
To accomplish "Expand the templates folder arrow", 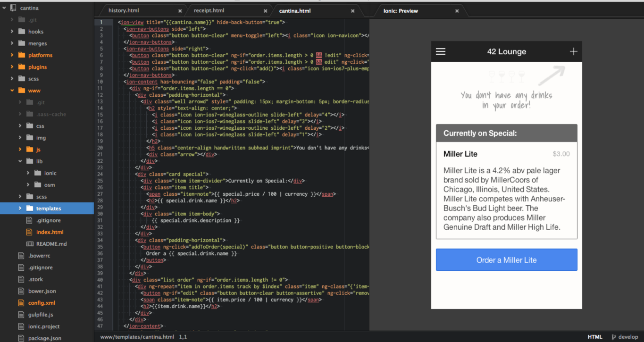I will click(20, 209).
